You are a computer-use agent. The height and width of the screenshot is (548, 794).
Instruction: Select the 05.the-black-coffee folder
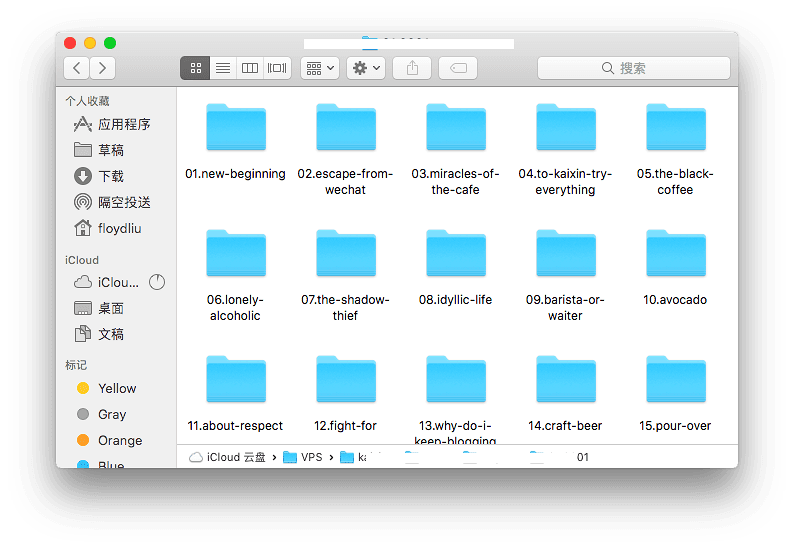[675, 128]
